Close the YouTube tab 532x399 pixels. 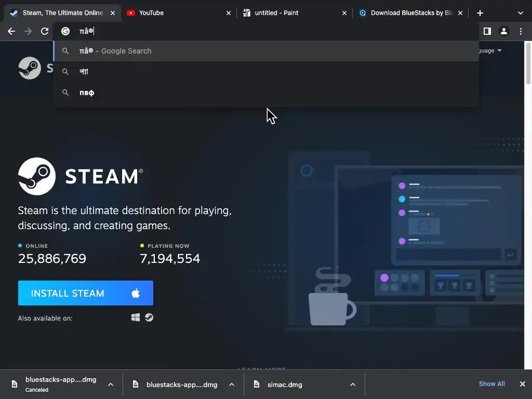(229, 13)
